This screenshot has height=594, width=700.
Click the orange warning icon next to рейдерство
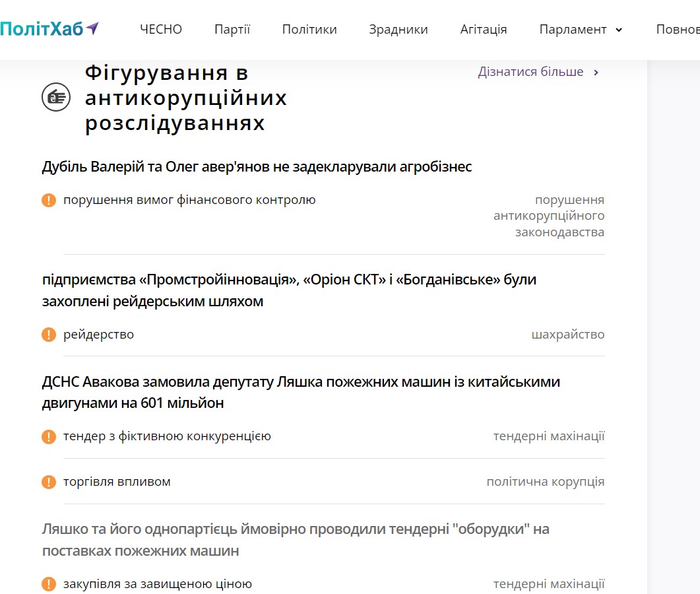pos(49,335)
